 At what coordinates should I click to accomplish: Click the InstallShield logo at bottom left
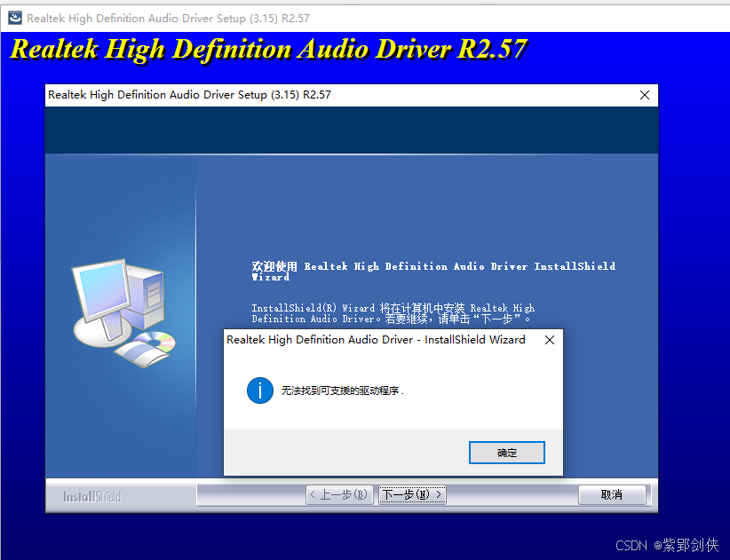(92, 497)
